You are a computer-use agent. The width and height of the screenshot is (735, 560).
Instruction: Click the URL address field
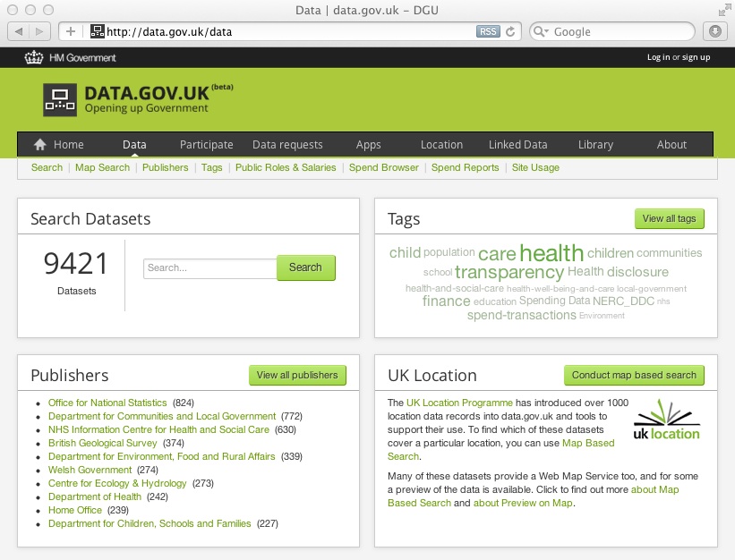pyautogui.click(x=291, y=32)
